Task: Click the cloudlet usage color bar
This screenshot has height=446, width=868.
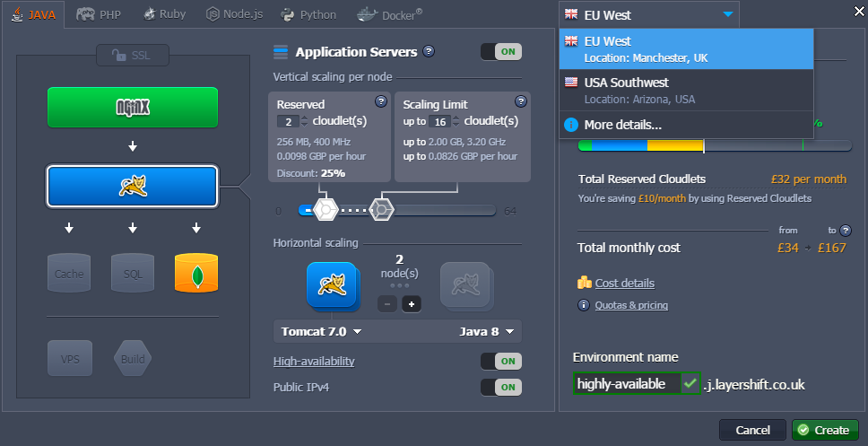Action: 715,145
